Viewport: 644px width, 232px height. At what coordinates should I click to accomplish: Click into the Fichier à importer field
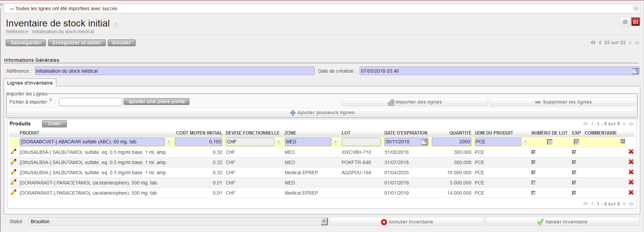click(x=90, y=102)
